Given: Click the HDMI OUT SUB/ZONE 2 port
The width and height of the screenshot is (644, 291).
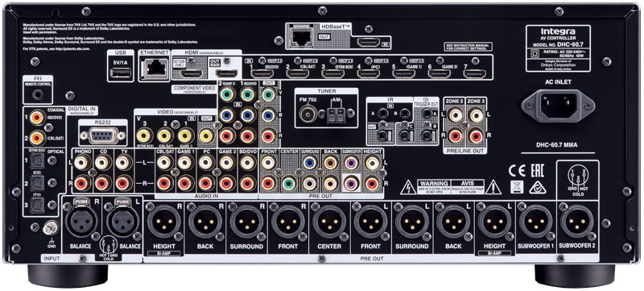Looking at the screenshot, I should tap(192, 74).
